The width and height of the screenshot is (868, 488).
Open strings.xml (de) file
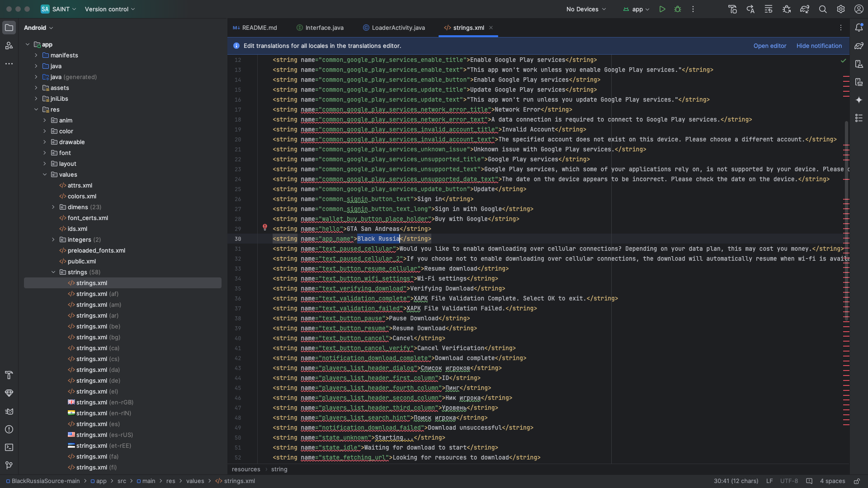point(94,380)
